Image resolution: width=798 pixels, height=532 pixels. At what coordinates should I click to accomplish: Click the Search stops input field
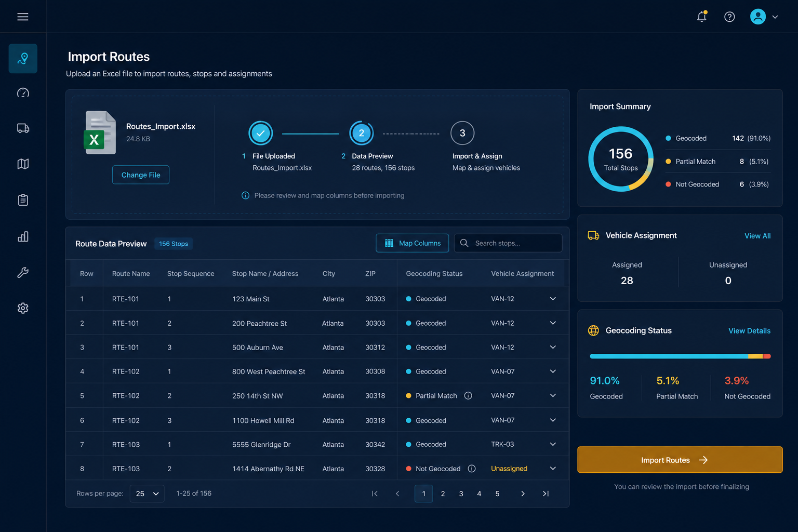coord(508,243)
